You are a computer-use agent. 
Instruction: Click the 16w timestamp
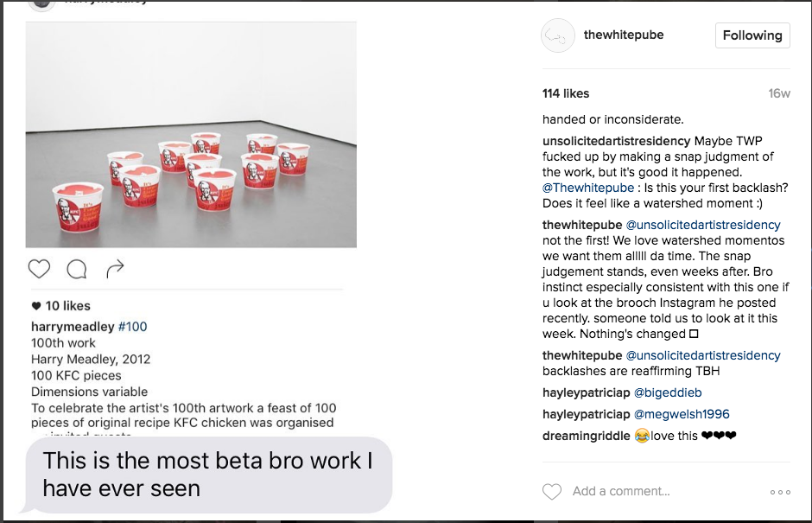tap(779, 93)
